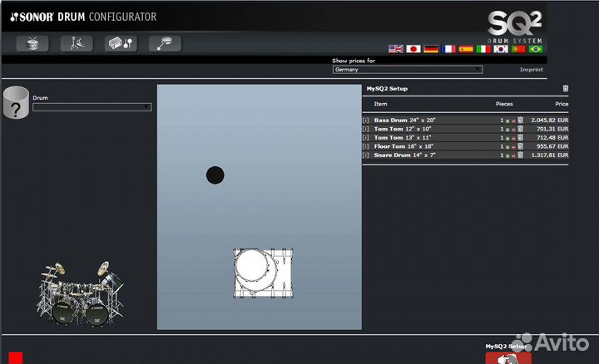This screenshot has height=364, width=599.
Task: Decrease Floor Tom pieces with red minus
Action: tap(514, 146)
